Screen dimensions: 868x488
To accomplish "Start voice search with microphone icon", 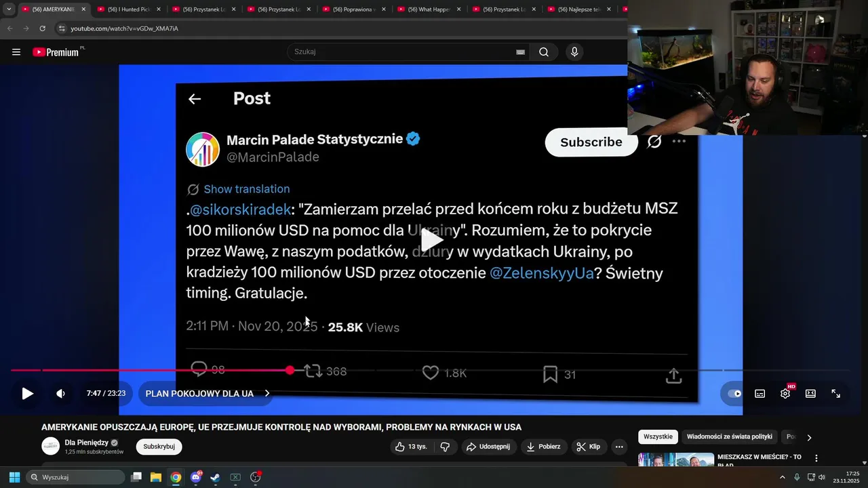I will [574, 52].
